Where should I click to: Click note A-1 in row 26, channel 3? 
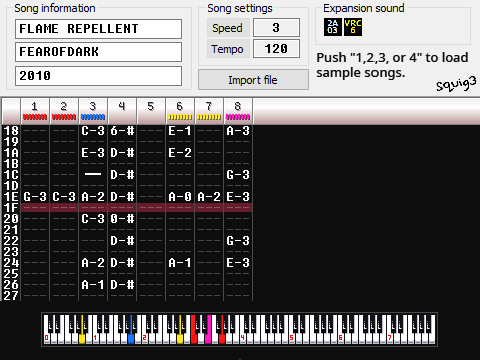(x=93, y=285)
